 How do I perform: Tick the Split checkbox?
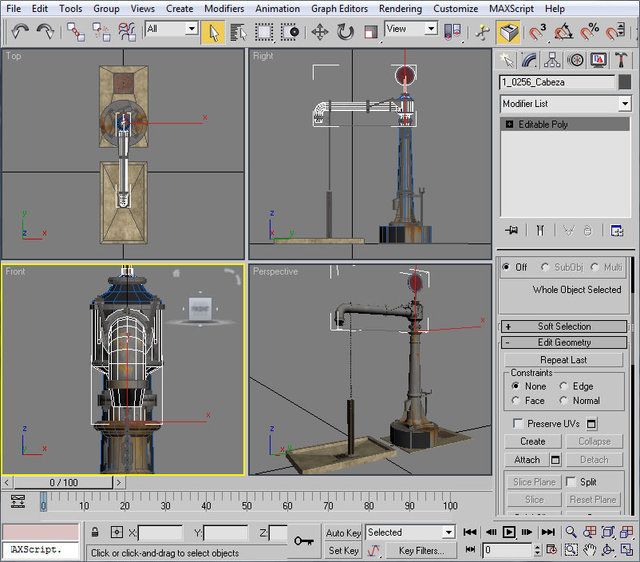[570, 482]
